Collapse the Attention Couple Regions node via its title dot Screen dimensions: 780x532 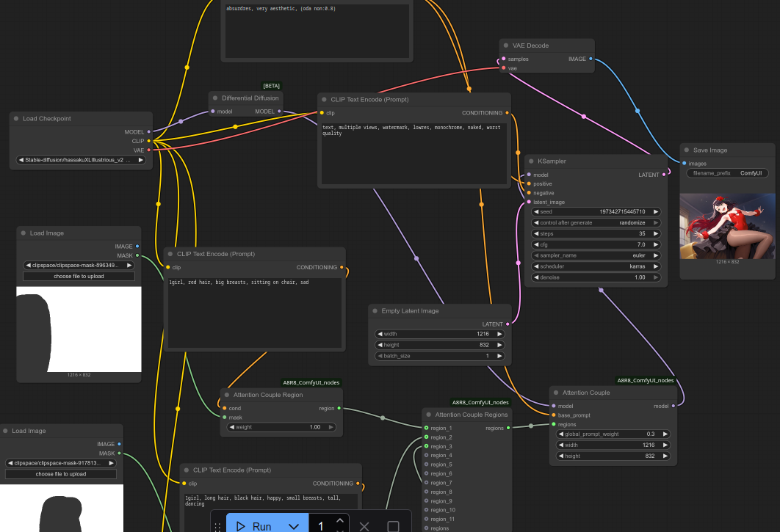tap(429, 415)
